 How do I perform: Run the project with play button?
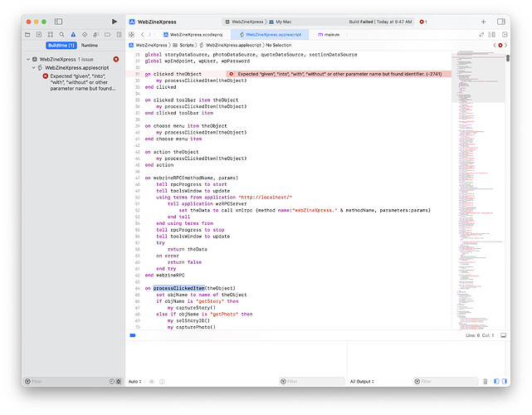point(115,22)
